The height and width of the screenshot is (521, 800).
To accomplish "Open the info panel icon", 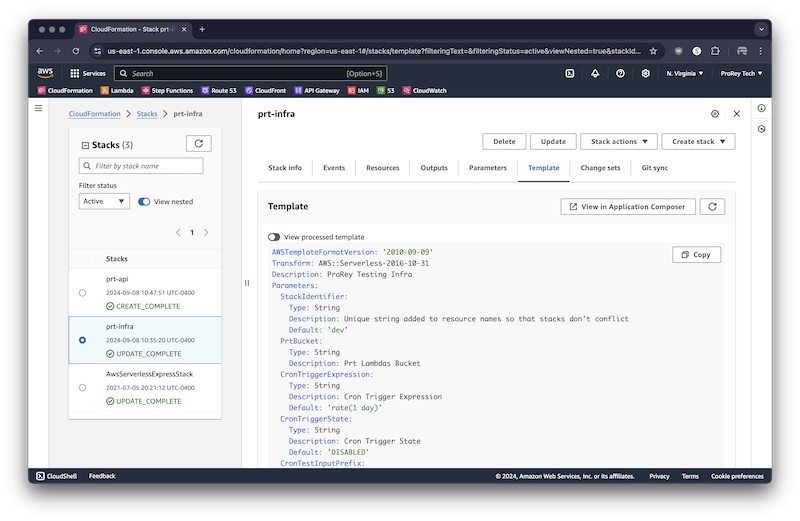I will pos(761,108).
